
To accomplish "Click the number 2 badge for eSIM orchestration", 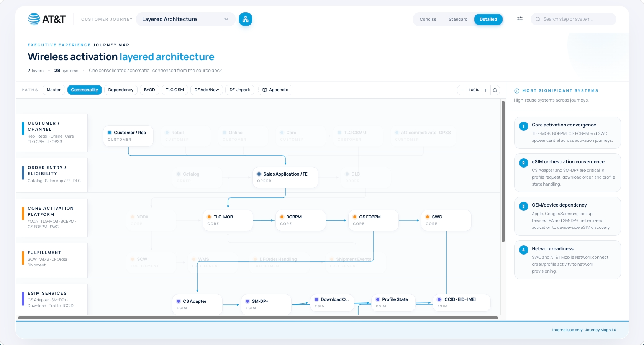I will tap(523, 163).
